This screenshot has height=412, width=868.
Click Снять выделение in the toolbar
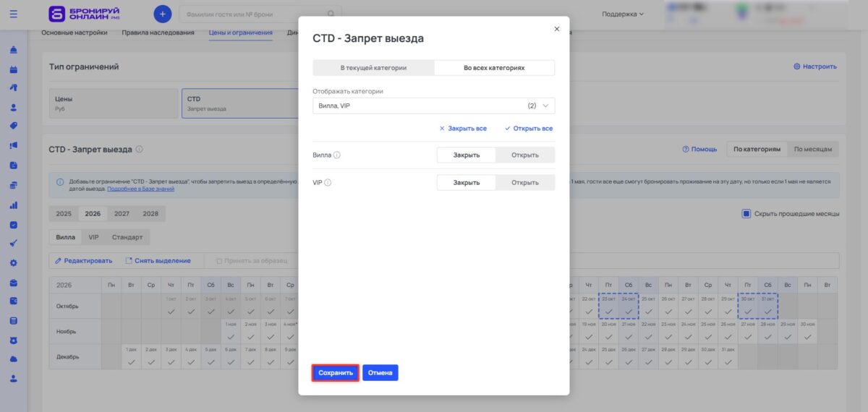158,260
